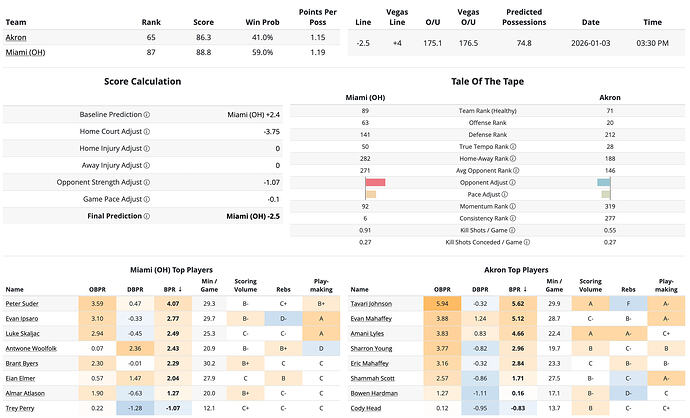
Task: Click the Final Prediction info icon
Action: pos(145,216)
